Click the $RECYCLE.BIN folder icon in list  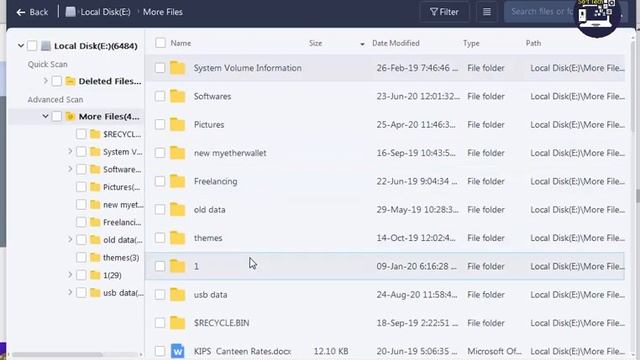pyautogui.click(x=178, y=323)
